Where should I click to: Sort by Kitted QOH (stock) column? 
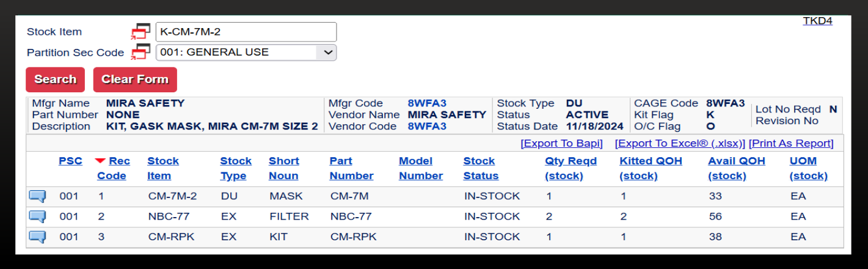651,168
